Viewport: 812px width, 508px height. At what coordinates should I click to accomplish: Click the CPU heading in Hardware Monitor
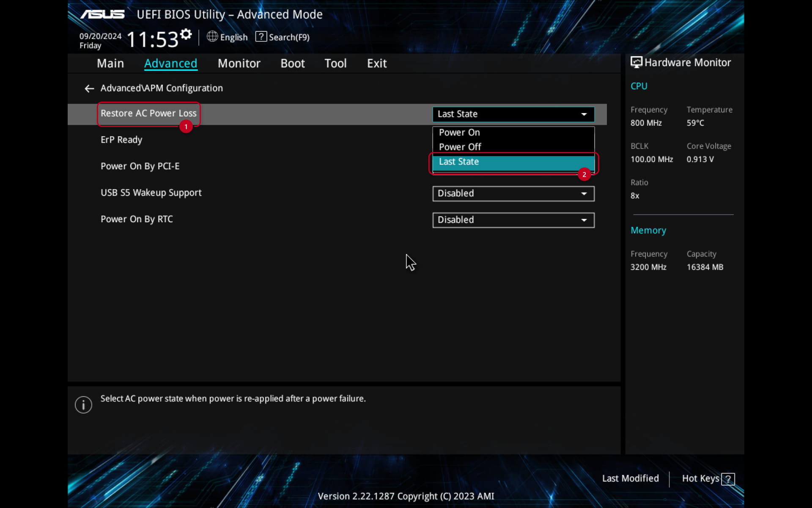point(639,86)
